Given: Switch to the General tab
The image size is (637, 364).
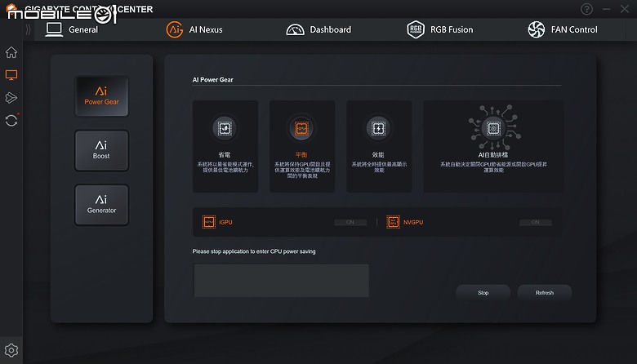Looking at the screenshot, I should point(73,29).
